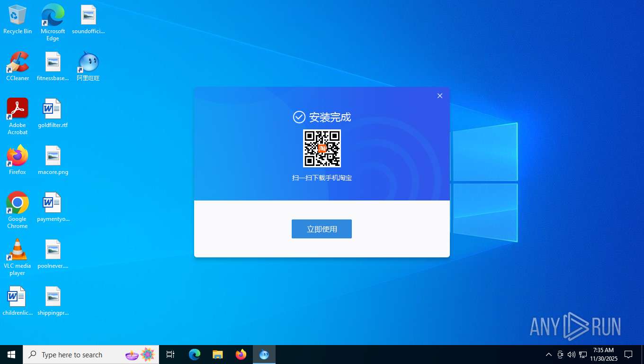Select the shippingpr... image file
The width and height of the screenshot is (644, 364).
tap(53, 301)
